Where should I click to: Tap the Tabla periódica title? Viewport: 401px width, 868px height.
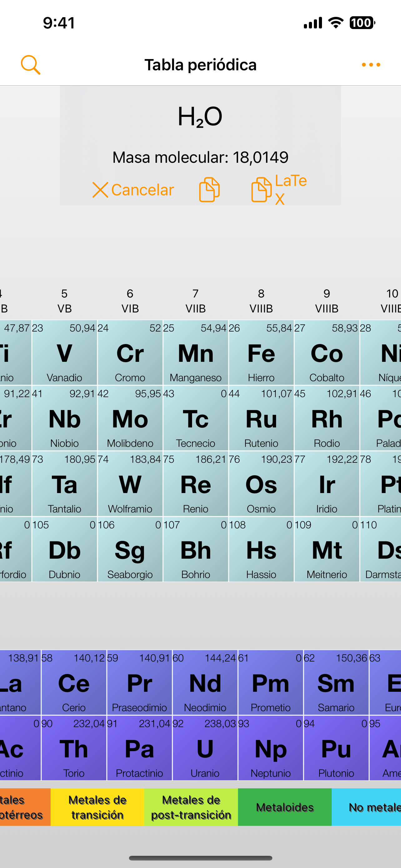200,65
